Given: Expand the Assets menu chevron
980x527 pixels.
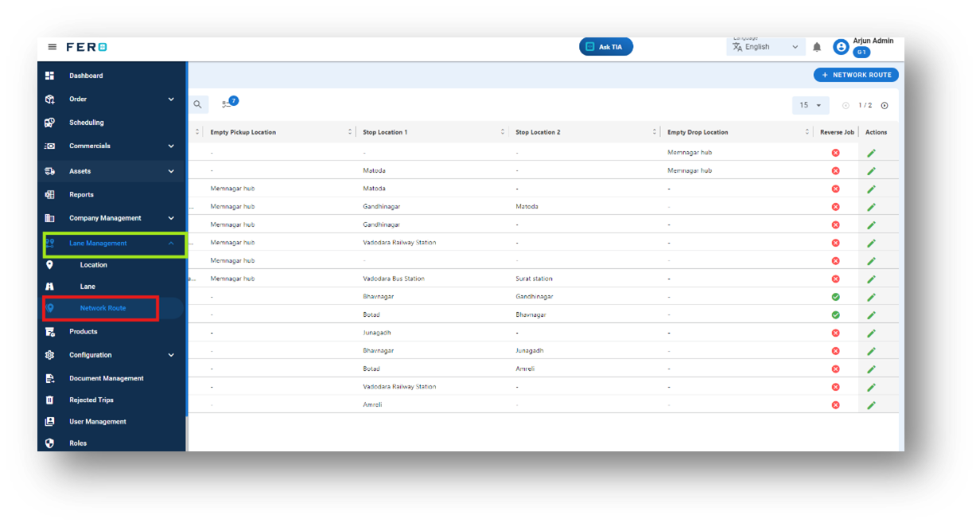Looking at the screenshot, I should point(171,171).
